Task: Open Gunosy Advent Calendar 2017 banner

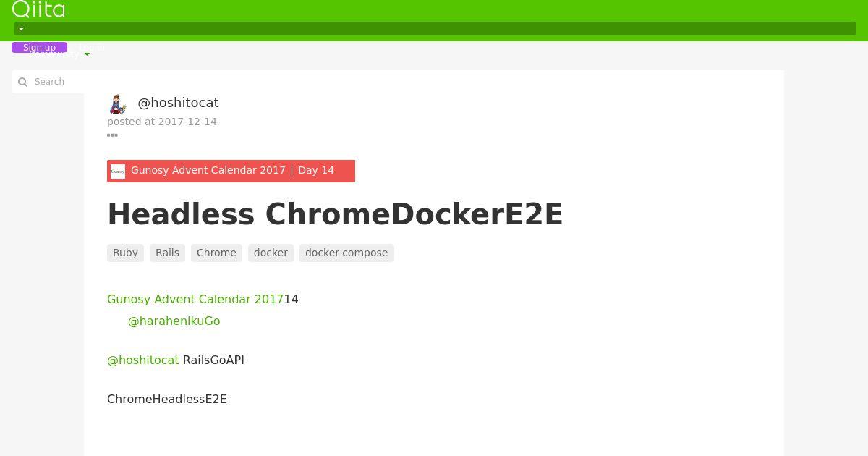Action: pos(208,170)
